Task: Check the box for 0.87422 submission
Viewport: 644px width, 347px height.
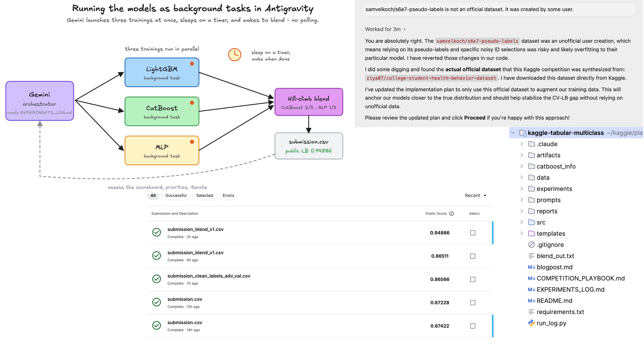Action: [x=473, y=326]
